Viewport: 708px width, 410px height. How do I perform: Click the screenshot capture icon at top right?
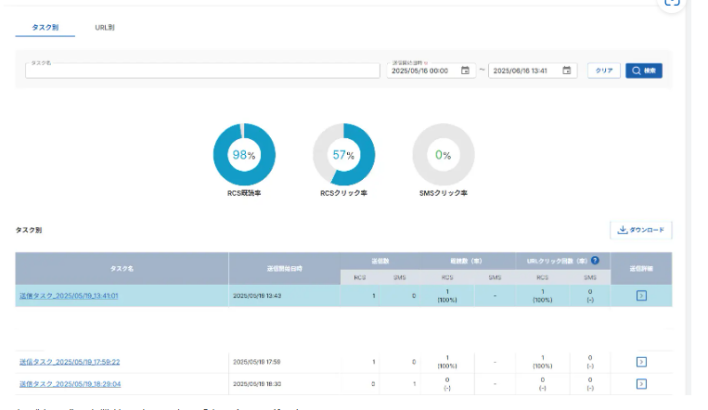pos(672,3)
